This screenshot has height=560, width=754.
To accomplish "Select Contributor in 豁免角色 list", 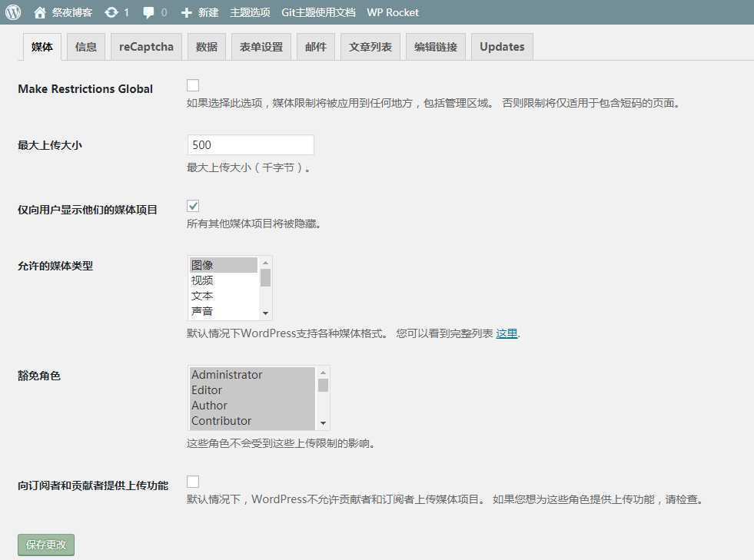I will 252,421.
